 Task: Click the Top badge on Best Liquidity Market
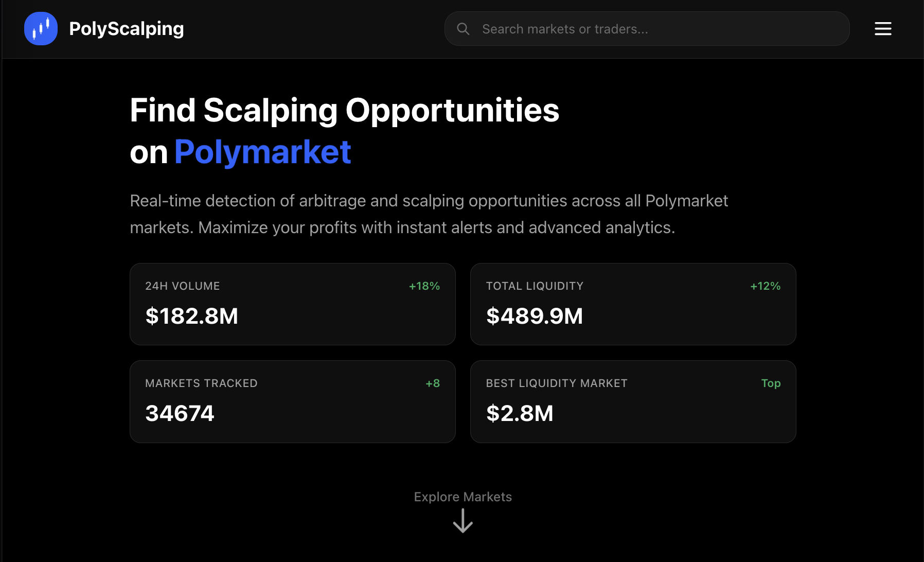771,383
